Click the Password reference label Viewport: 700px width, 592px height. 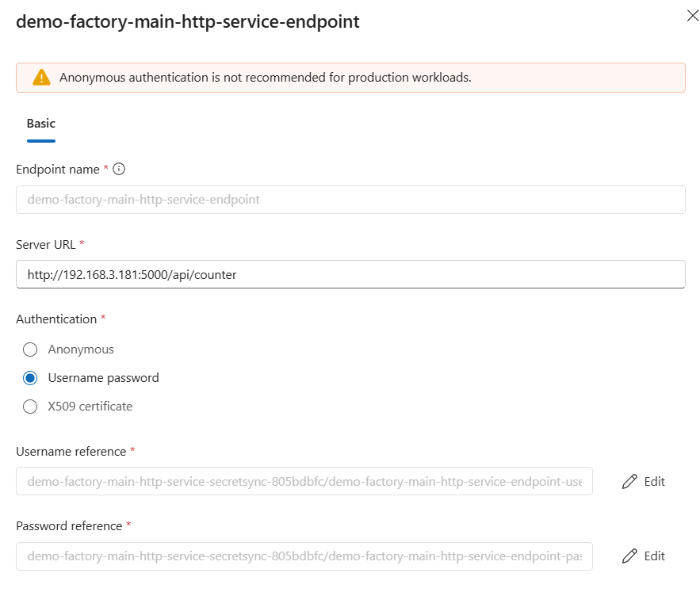(x=69, y=525)
